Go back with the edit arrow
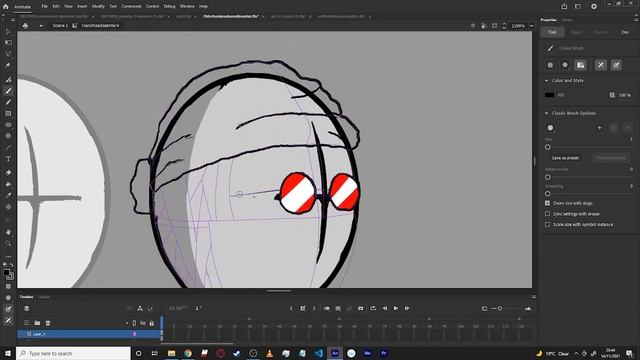The image size is (640, 360). point(41,26)
